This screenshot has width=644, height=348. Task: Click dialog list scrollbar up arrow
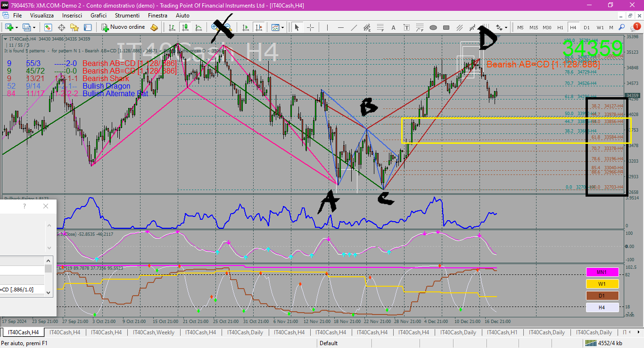pyautogui.click(x=49, y=261)
